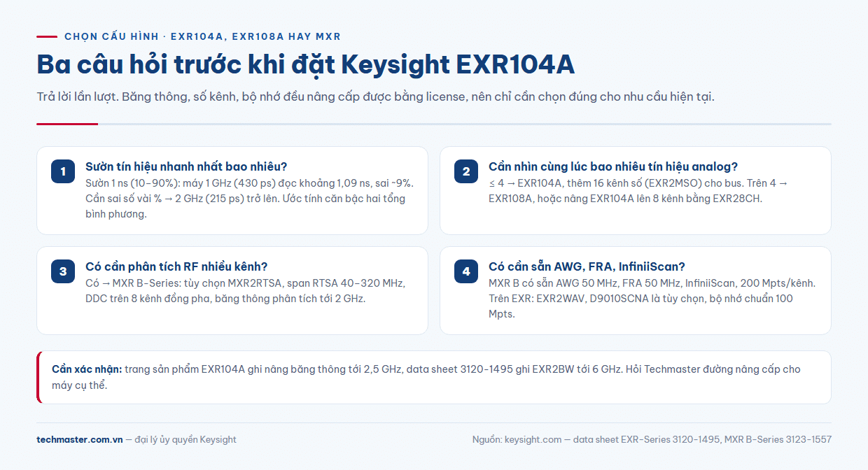The width and height of the screenshot is (868, 470).
Task: Select the heading "Ba câu hỏi trước khi đặt Keysight EXR104A"
Action: 305,64
